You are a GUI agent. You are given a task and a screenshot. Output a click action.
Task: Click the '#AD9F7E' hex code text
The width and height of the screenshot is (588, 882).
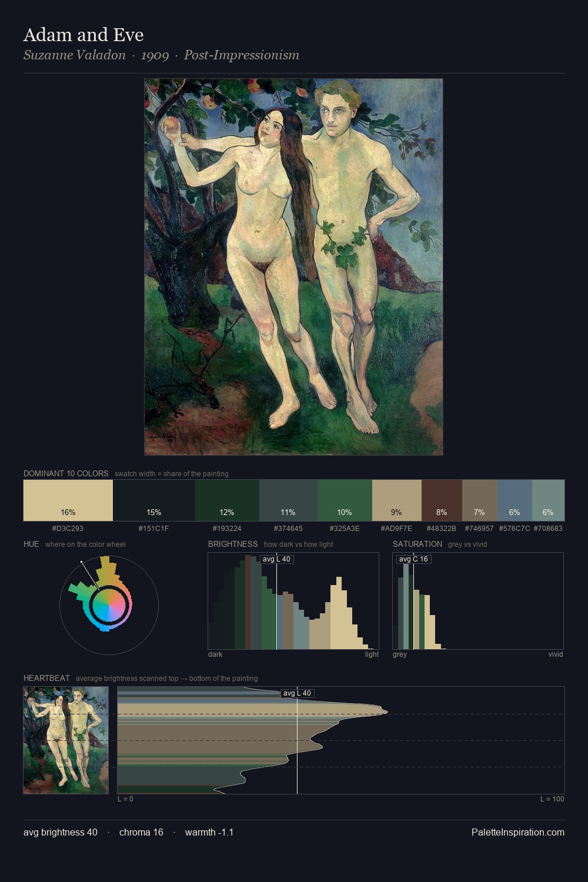point(396,529)
